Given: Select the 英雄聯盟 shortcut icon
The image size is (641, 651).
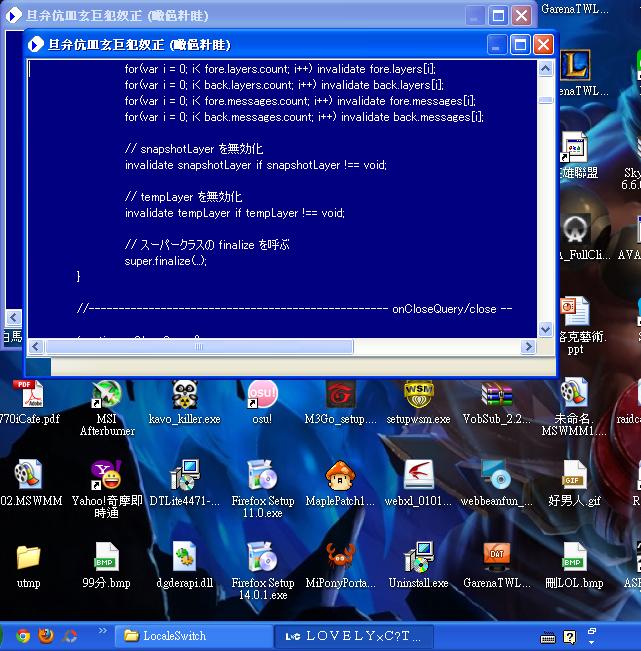Looking at the screenshot, I should 575,148.
